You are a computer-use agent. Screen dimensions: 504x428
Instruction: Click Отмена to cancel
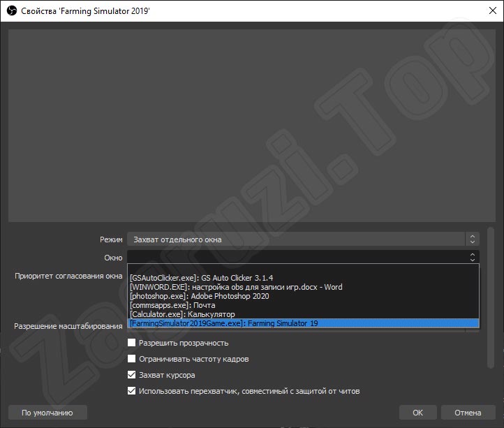468,413
